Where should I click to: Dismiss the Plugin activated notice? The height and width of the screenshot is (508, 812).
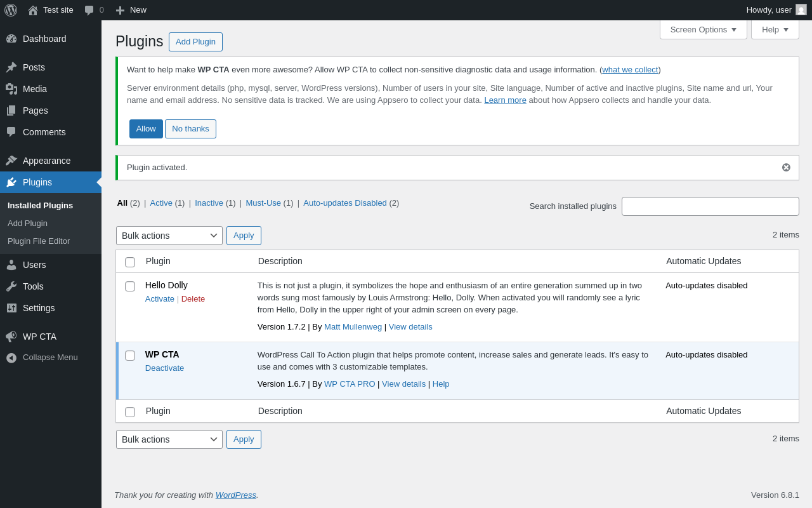[x=786, y=168]
